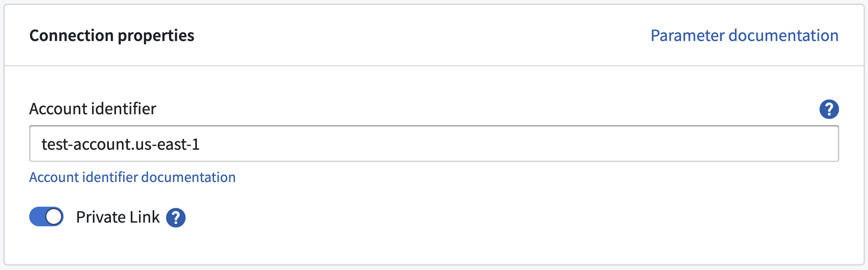The height and width of the screenshot is (270, 868).
Task: Click the Private Link help icon
Action: point(176,217)
